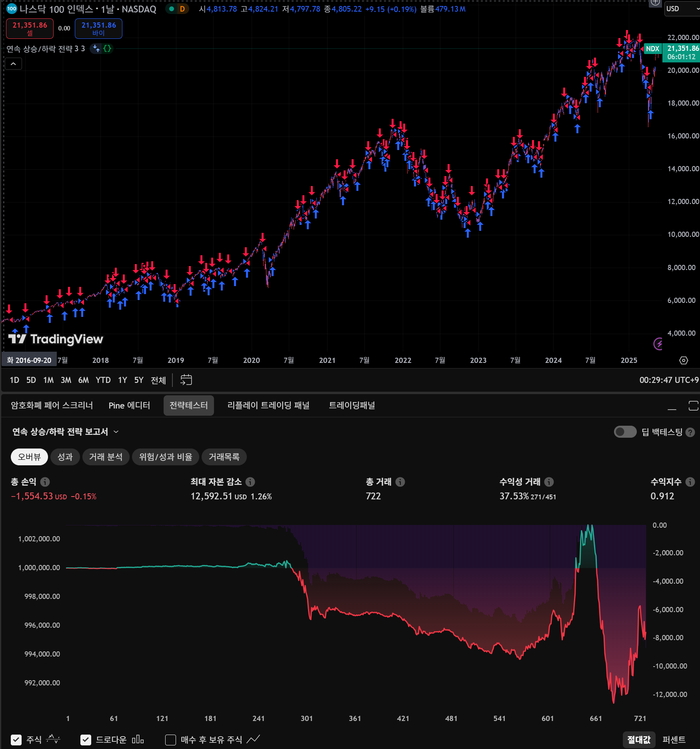Click the 37.53% profitable trades value
The height and width of the screenshot is (749, 700).
coord(514,496)
